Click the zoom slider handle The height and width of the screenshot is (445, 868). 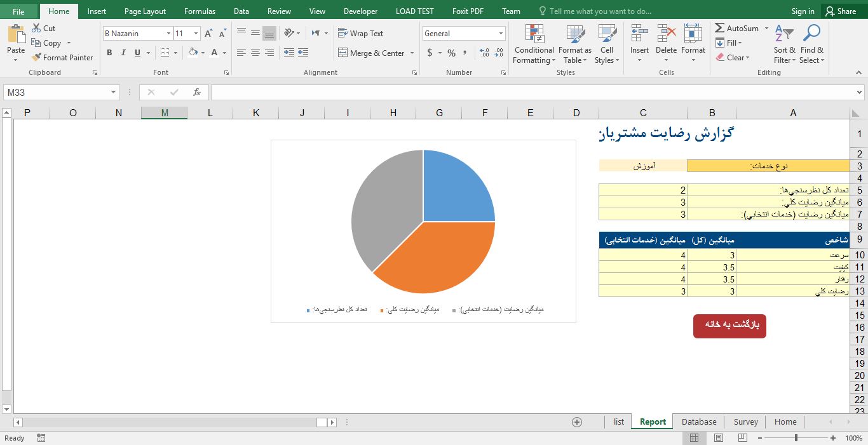point(796,438)
